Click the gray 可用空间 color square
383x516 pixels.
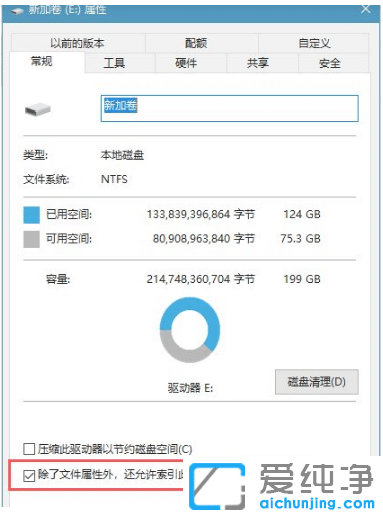[31, 239]
